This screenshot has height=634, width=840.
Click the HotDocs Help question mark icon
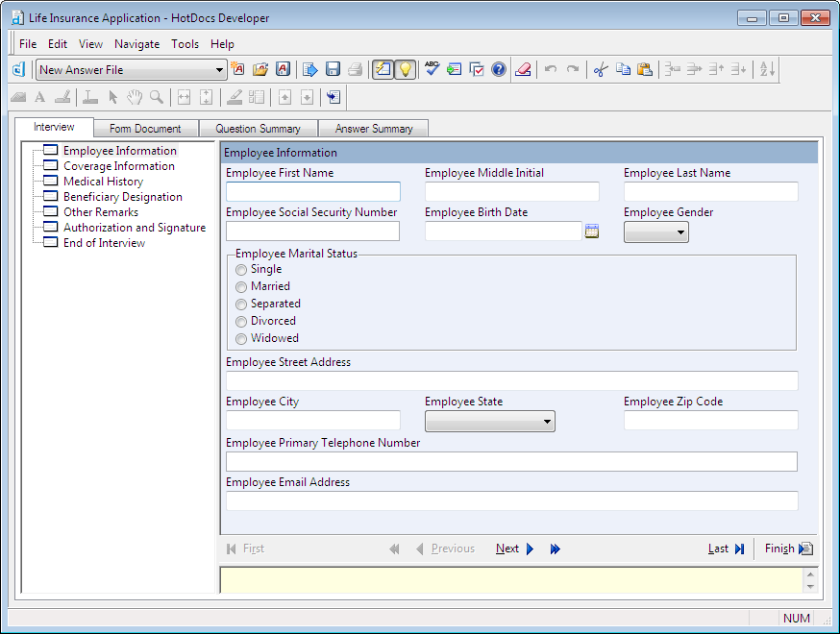499,69
